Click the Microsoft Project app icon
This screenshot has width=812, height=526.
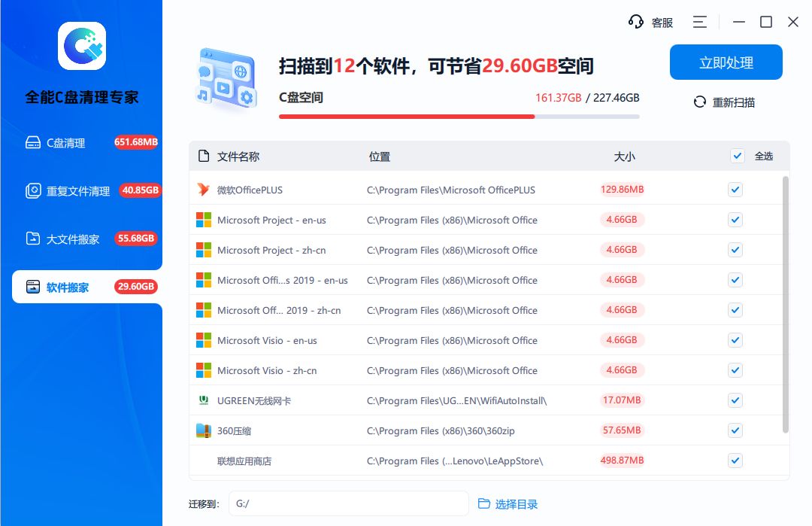click(x=204, y=220)
